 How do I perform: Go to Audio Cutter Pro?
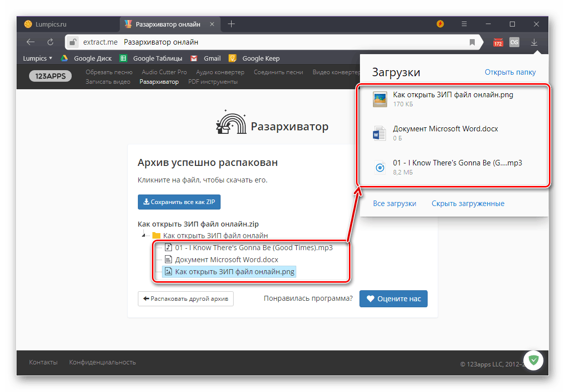(x=164, y=72)
